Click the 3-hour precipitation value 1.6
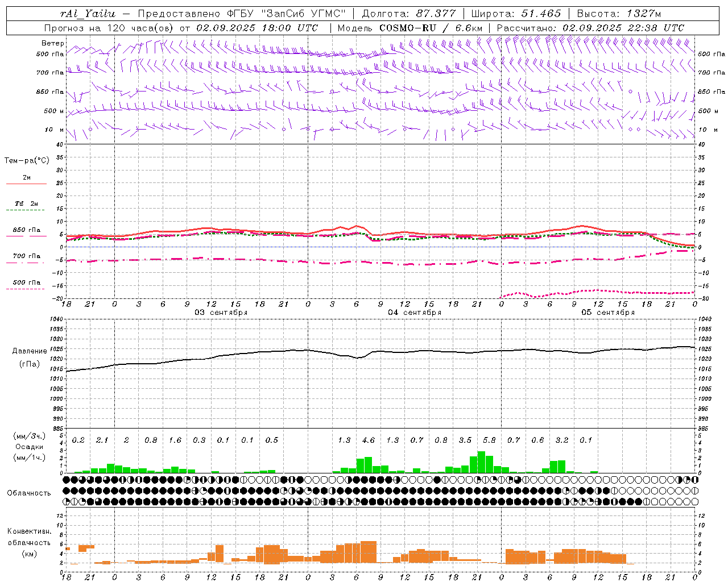Image resolution: width=728 pixels, height=582 pixels. (x=175, y=440)
